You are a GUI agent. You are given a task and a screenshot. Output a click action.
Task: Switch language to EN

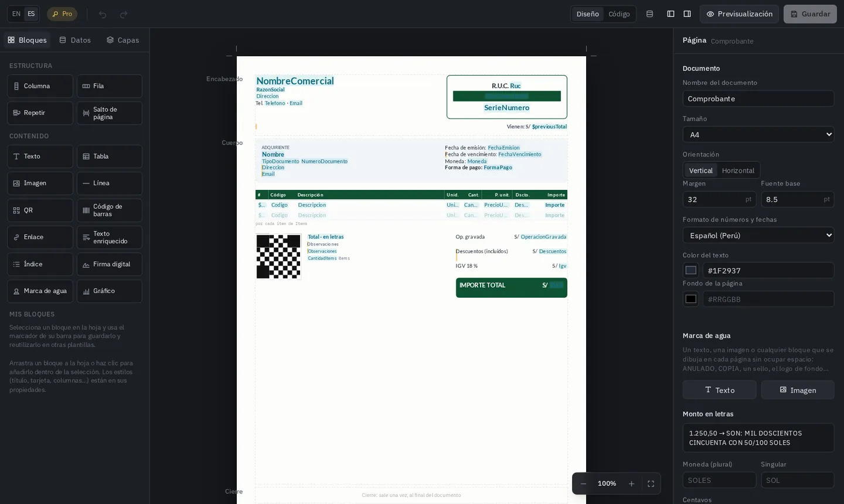[16, 14]
